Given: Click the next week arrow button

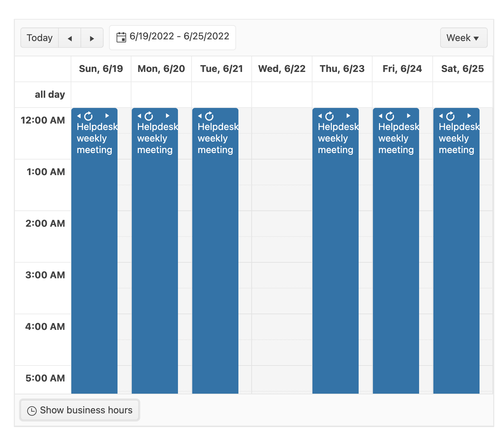Looking at the screenshot, I should [x=92, y=38].
